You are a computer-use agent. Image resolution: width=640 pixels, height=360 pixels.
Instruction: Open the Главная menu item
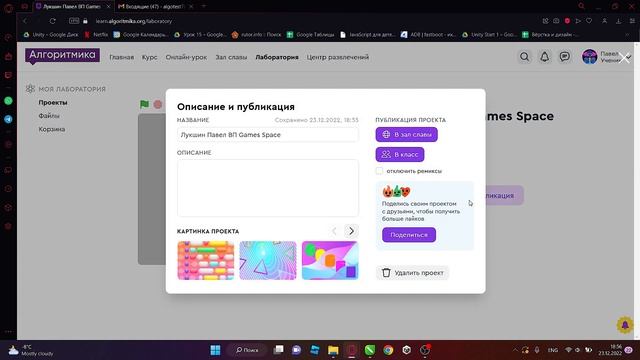[x=122, y=57]
